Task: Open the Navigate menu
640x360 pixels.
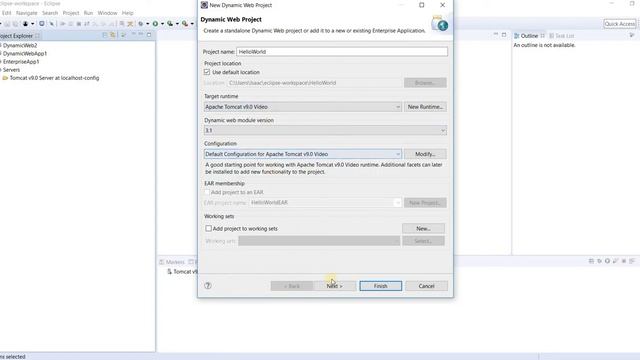Action: [27, 13]
